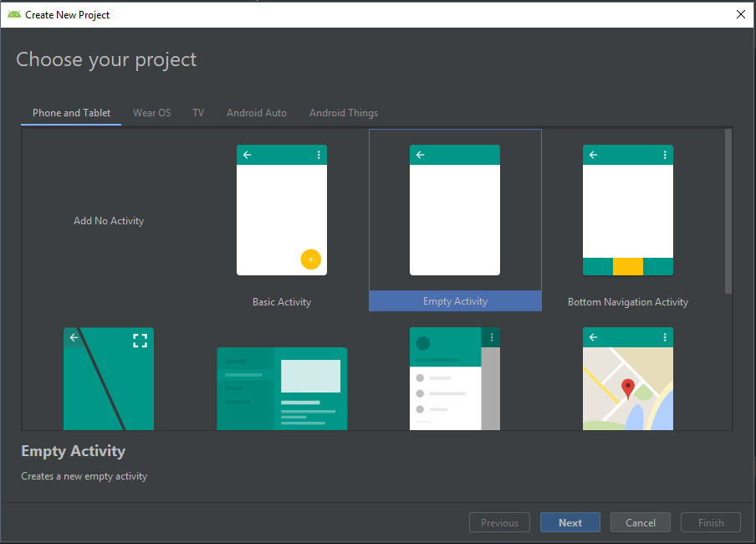Open the Android Things tab
Image resolution: width=756 pixels, height=544 pixels.
(x=343, y=112)
